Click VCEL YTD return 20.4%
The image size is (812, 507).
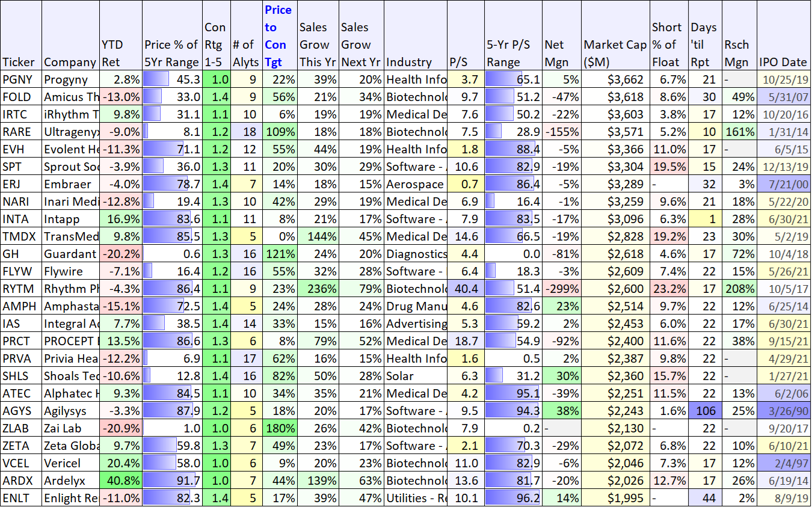tap(121, 463)
